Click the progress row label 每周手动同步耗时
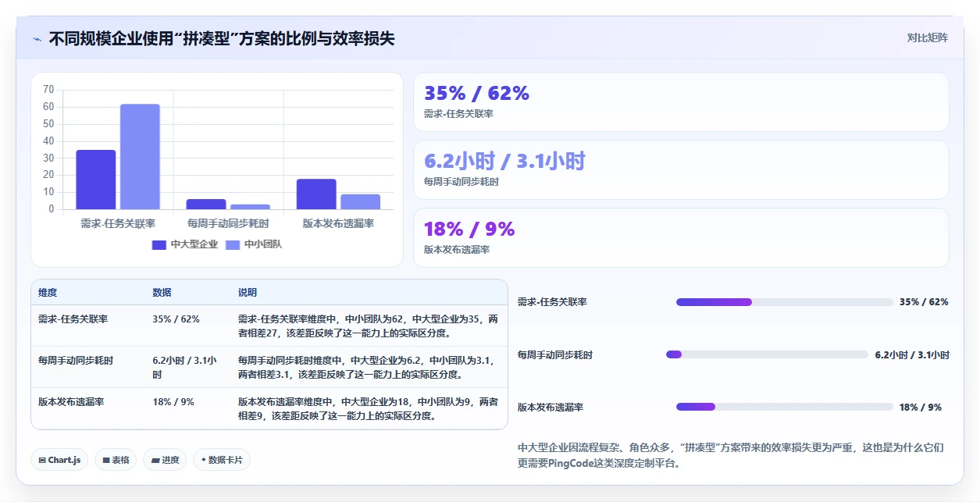Screen dimensions: 980x502 point(555,354)
